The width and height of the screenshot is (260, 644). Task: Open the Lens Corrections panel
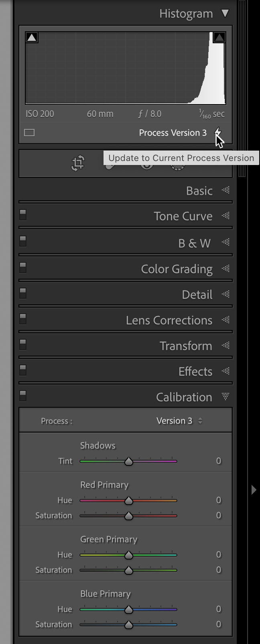[x=169, y=320]
